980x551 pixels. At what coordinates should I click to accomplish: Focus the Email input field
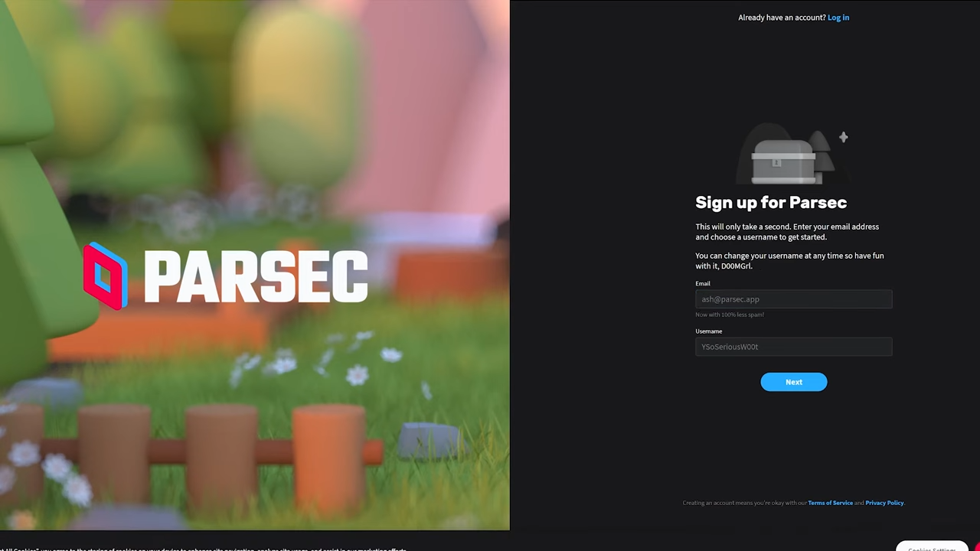click(x=793, y=299)
